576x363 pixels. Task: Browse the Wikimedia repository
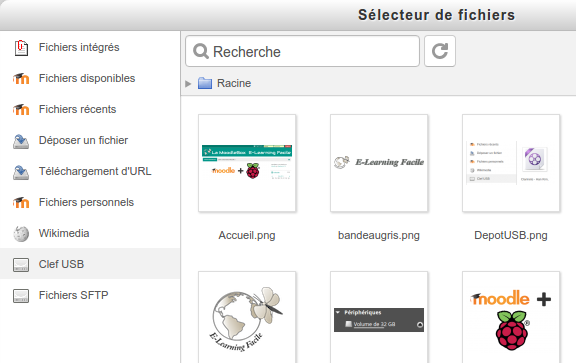coord(90,233)
